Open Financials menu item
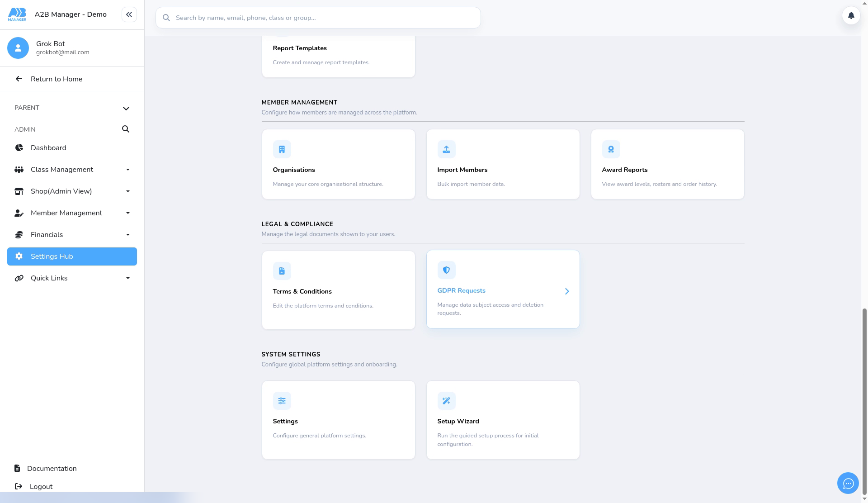The height and width of the screenshot is (503, 868). point(72,235)
